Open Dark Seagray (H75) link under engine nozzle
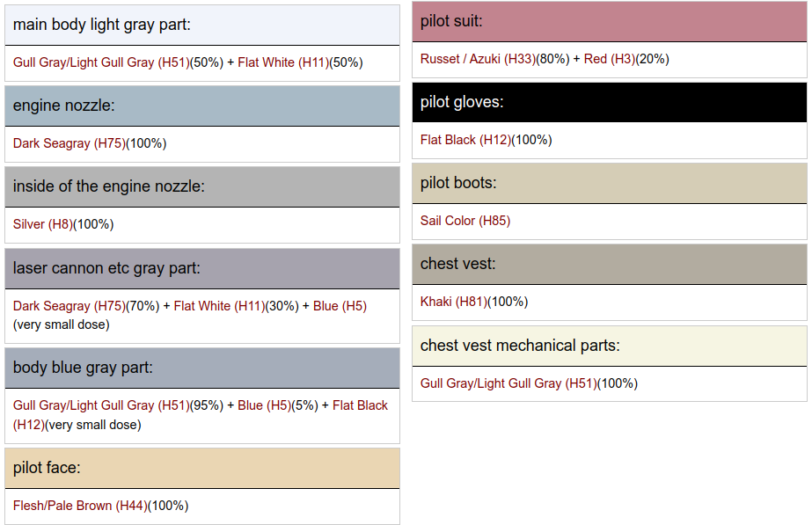The height and width of the screenshot is (525, 812). (x=69, y=143)
